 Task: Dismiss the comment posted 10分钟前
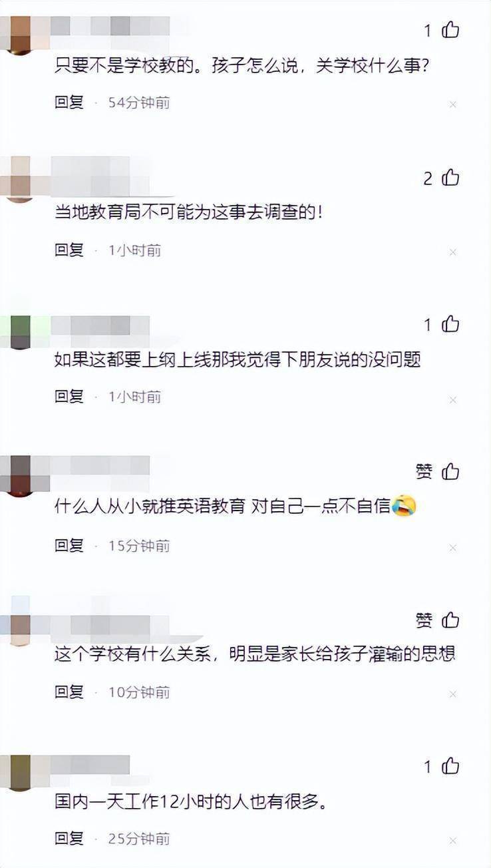(453, 694)
